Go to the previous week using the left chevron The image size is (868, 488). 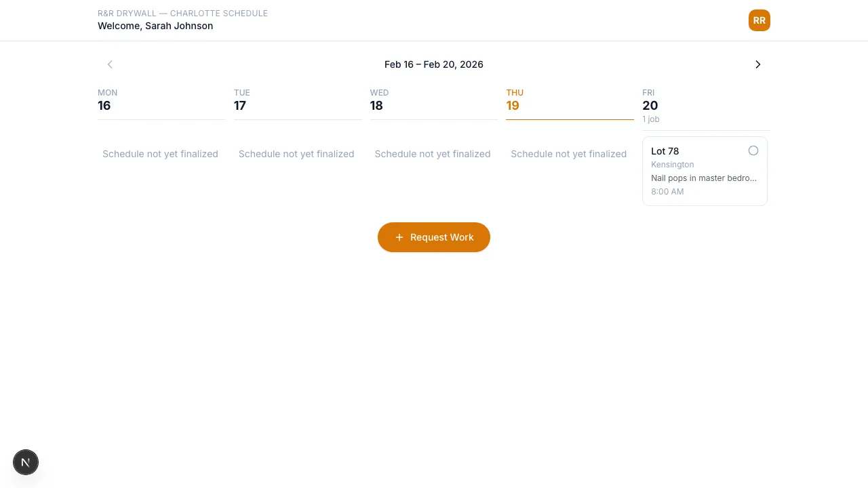110,64
